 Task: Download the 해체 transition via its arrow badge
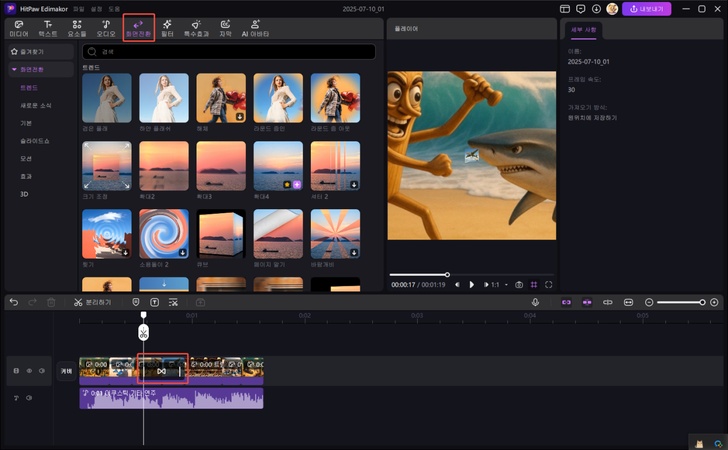click(x=240, y=117)
